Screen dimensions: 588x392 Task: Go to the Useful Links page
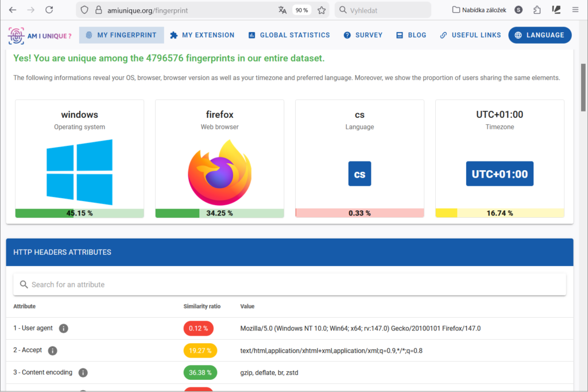click(x=470, y=35)
